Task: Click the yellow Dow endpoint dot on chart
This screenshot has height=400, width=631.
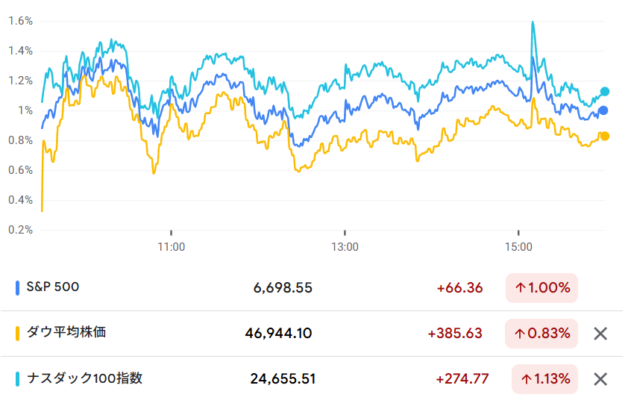Action: click(x=603, y=136)
